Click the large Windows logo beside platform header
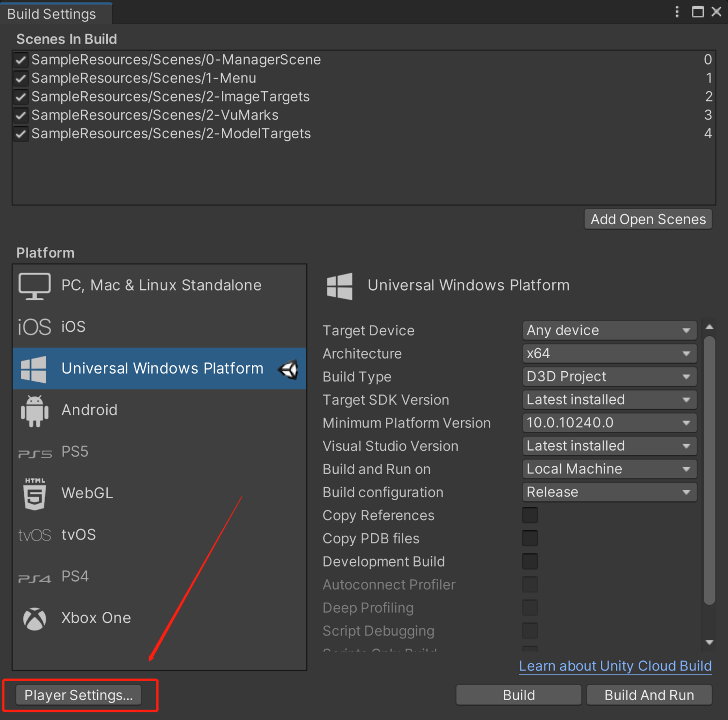Screen dimensions: 728x720 340,286
